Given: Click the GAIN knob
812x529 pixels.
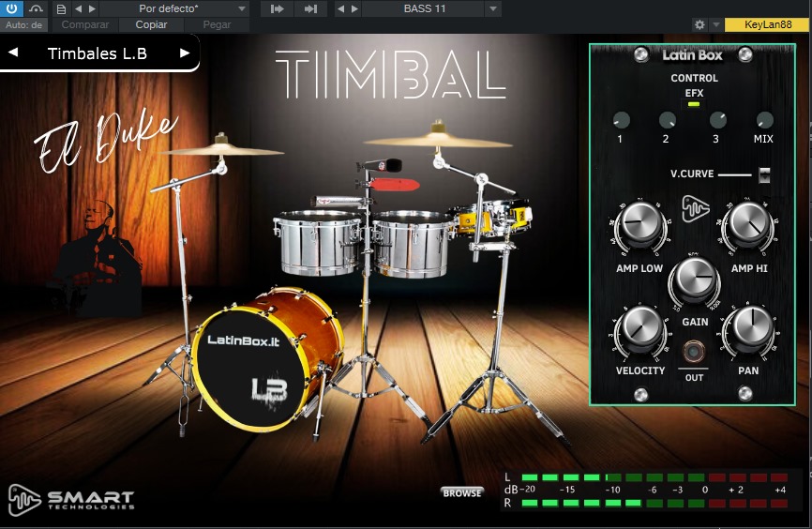Looking at the screenshot, I should coord(694,280).
